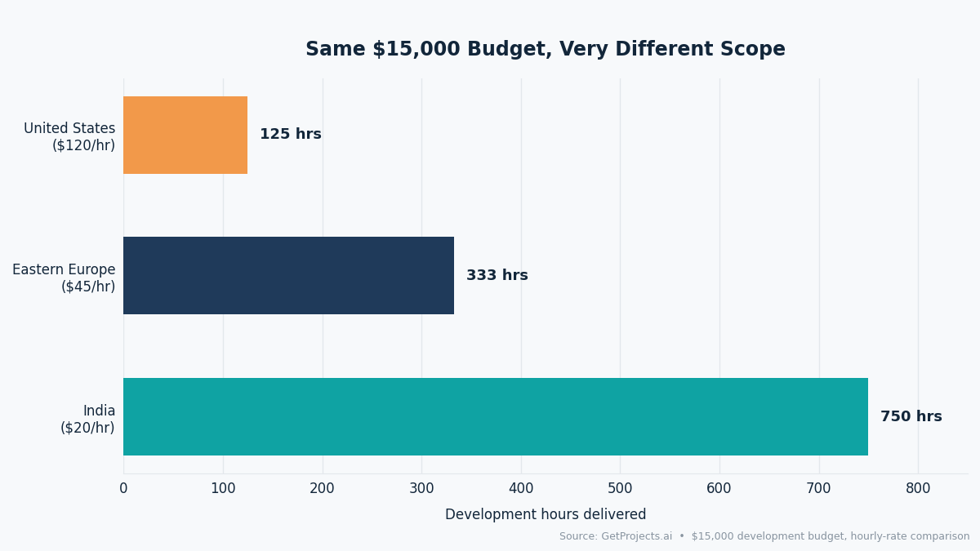Select the '750 hrs' value label
This screenshot has height=551, width=980.
coord(911,417)
